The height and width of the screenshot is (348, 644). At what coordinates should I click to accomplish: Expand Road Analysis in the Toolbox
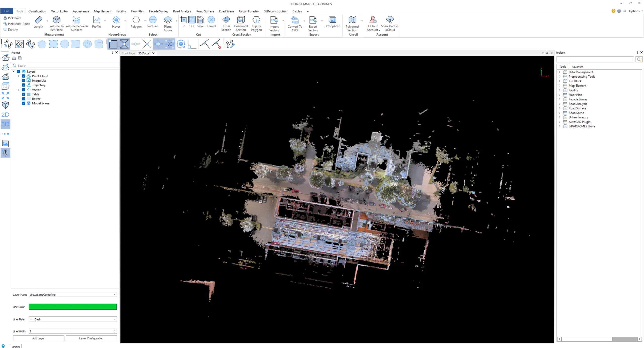(x=560, y=104)
